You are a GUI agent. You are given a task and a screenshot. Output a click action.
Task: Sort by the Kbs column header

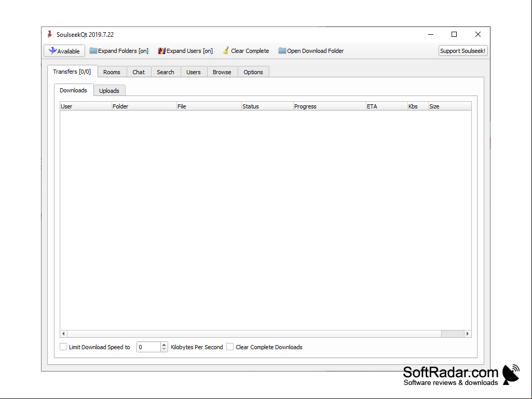pyautogui.click(x=418, y=106)
